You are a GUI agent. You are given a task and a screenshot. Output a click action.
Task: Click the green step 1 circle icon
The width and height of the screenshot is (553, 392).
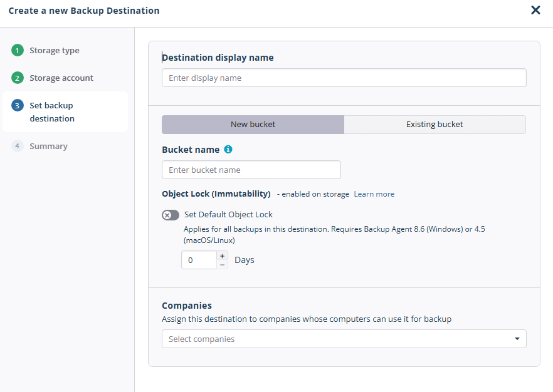tap(18, 50)
